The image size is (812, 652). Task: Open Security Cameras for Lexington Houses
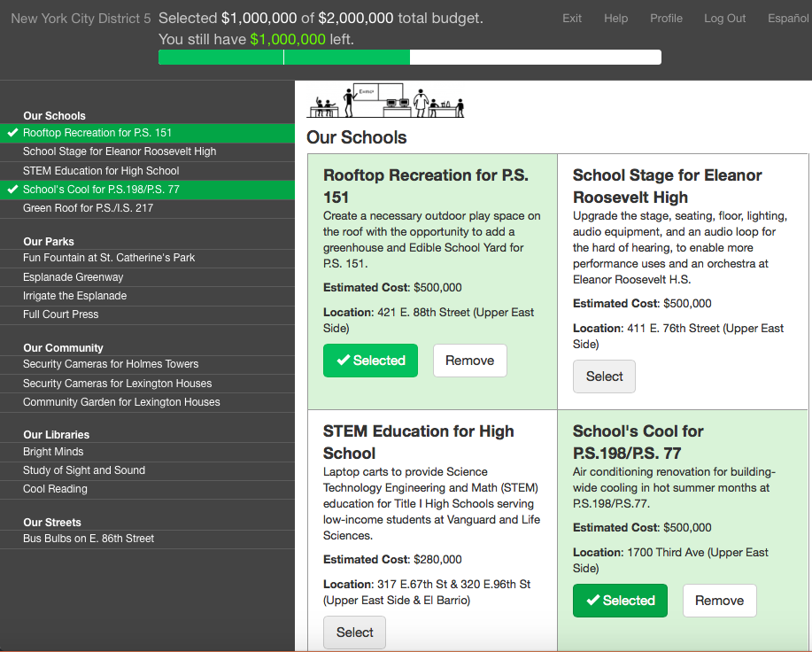click(x=147, y=384)
